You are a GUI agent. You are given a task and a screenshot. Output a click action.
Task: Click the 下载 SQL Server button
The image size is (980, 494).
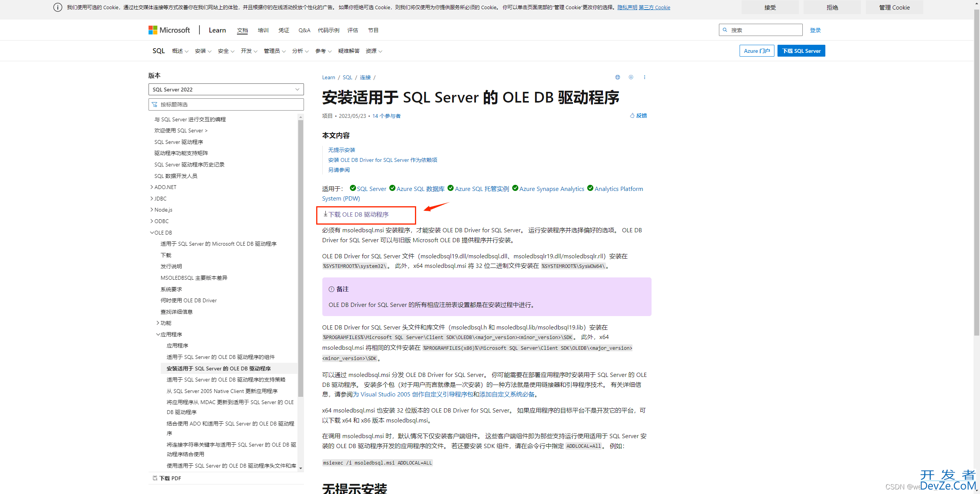(801, 51)
